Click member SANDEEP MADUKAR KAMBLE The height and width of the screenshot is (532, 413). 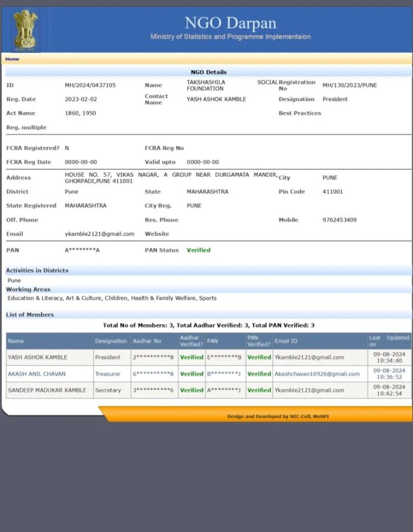47,390
